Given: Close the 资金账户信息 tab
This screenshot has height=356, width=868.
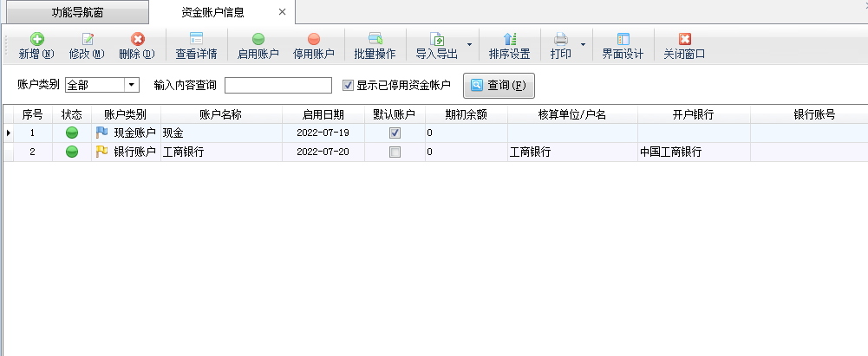Looking at the screenshot, I should pyautogui.click(x=282, y=12).
